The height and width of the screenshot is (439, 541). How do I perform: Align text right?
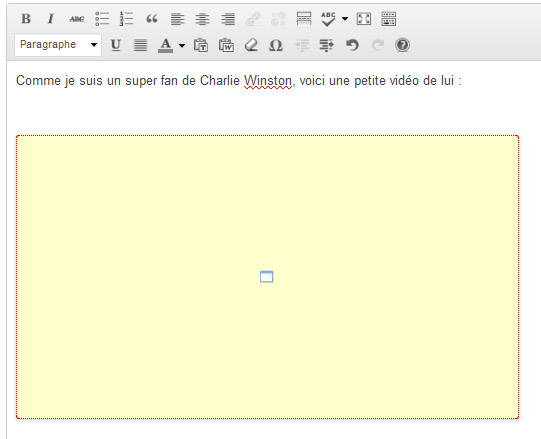[x=228, y=19]
